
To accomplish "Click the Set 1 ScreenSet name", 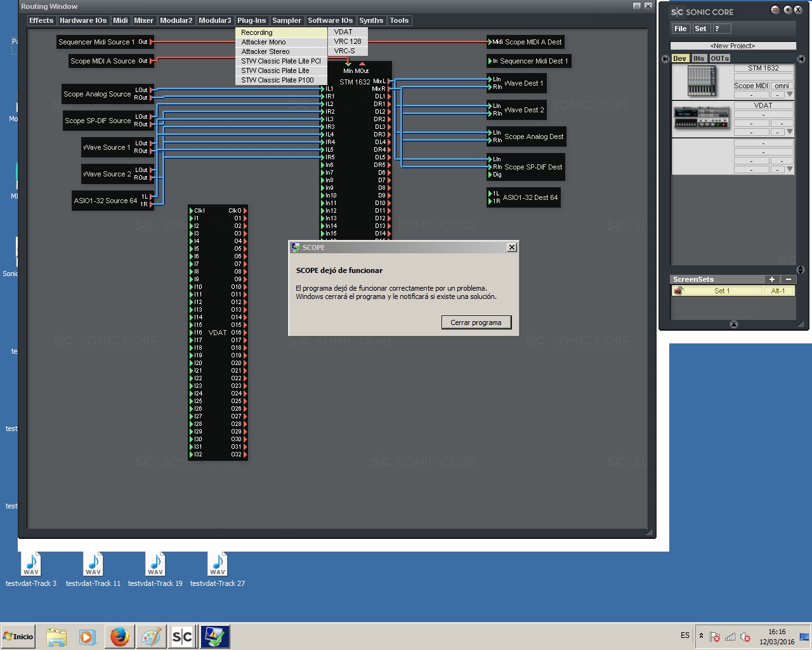I will [x=722, y=291].
